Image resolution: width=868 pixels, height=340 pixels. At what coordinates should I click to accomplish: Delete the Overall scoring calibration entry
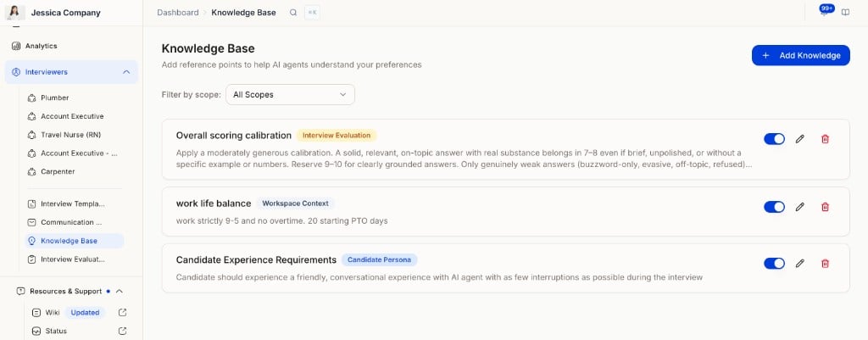click(x=825, y=139)
